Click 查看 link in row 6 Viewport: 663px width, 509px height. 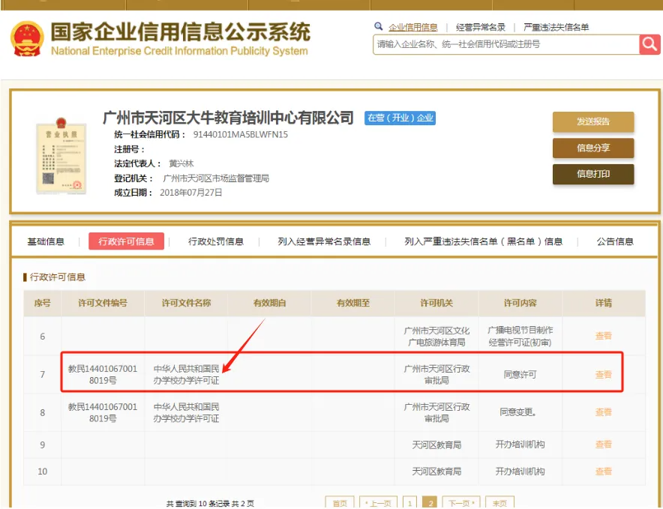tap(603, 336)
